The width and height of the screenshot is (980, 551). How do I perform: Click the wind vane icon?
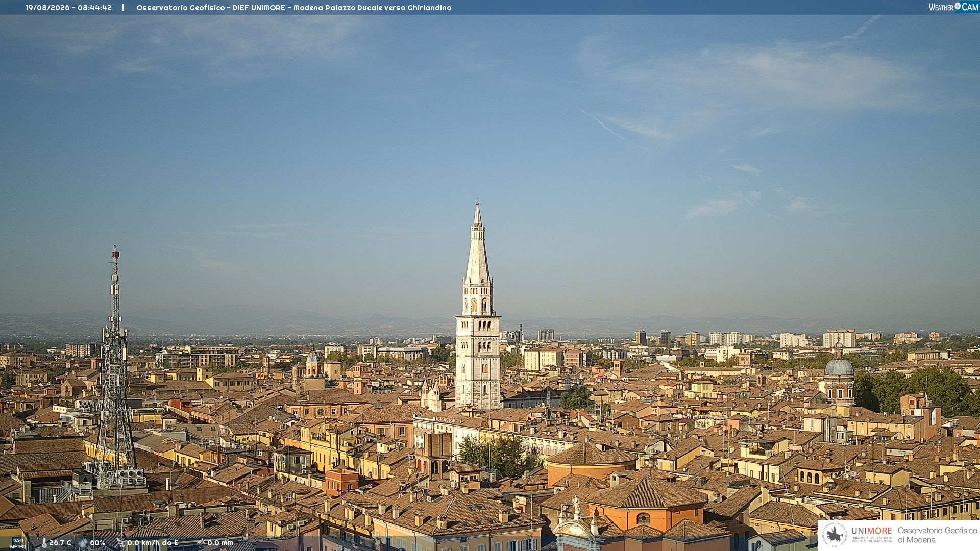[120, 543]
